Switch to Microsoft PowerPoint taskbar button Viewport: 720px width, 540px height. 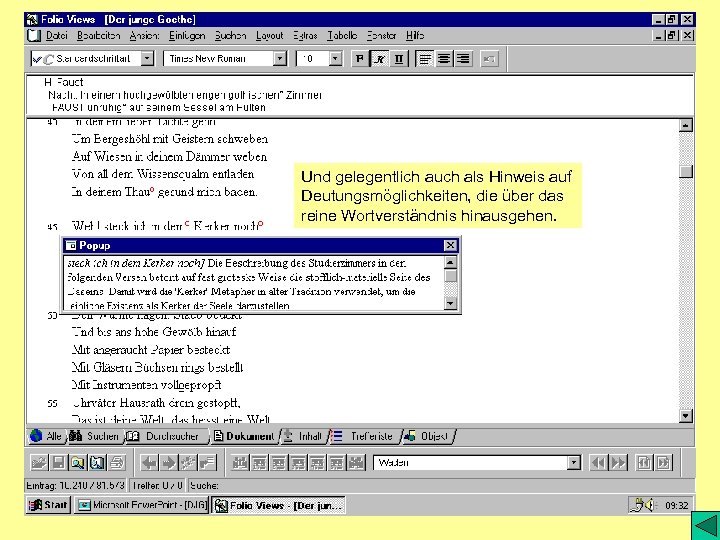(x=141, y=505)
